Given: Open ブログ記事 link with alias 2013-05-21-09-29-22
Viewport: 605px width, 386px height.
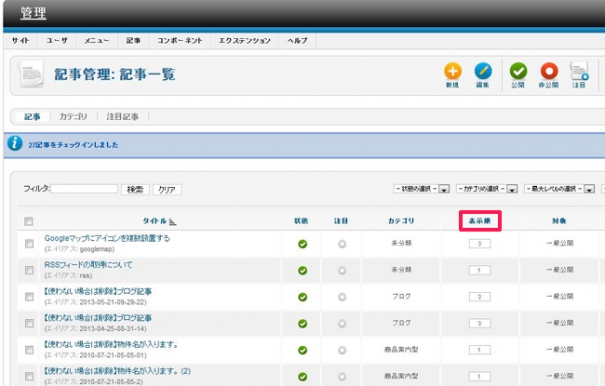Looking at the screenshot, I should click(x=98, y=291).
